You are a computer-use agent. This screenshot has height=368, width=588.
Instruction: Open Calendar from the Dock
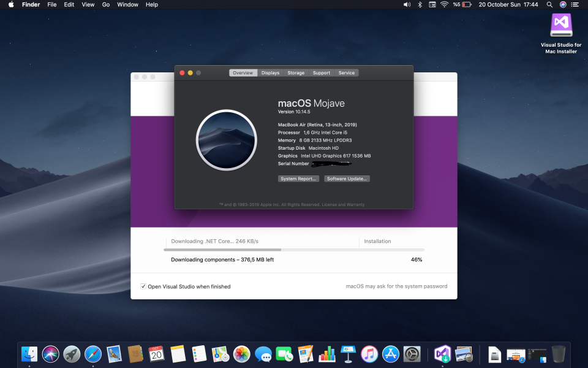point(157,354)
